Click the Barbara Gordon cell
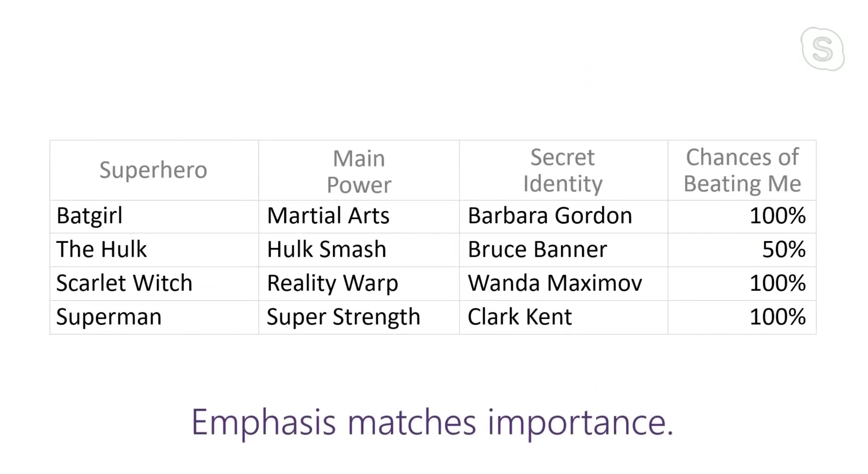Image resolution: width=868 pixels, height=474 pixels. point(564,216)
